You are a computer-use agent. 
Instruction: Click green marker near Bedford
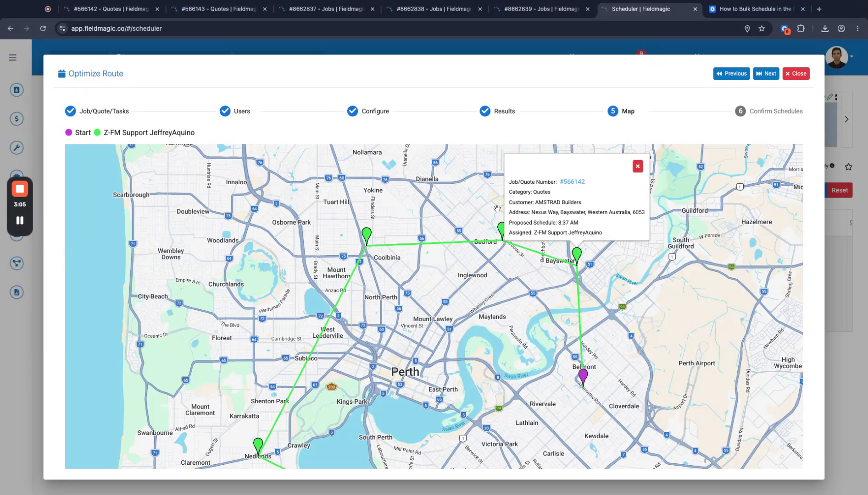click(x=501, y=230)
